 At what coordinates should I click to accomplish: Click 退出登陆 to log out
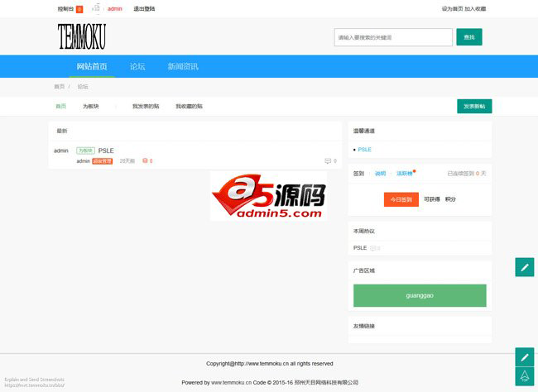point(144,9)
